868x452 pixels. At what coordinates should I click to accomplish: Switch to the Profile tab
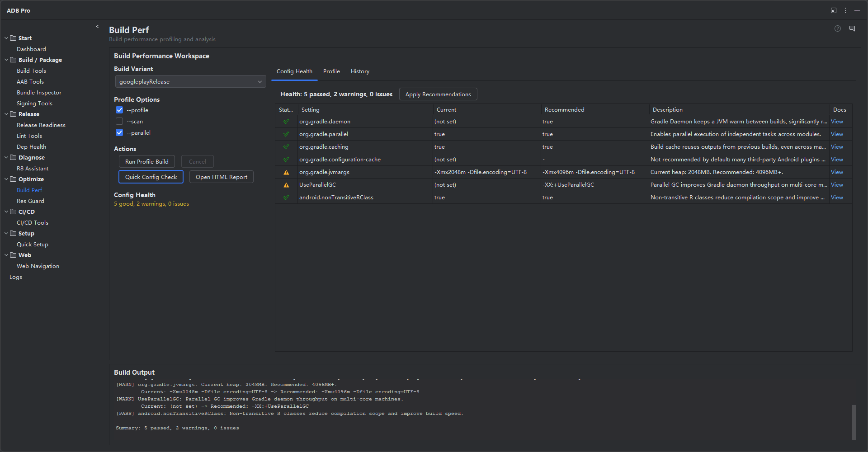click(x=331, y=71)
